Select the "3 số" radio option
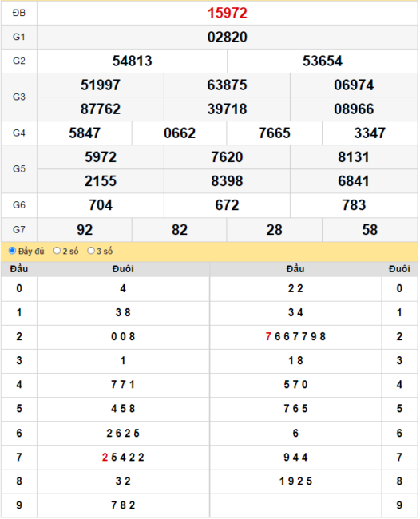The image size is (420, 519). point(91,251)
